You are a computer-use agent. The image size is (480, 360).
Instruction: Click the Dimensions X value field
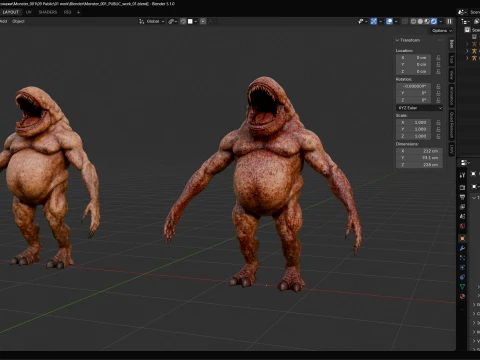pos(419,151)
